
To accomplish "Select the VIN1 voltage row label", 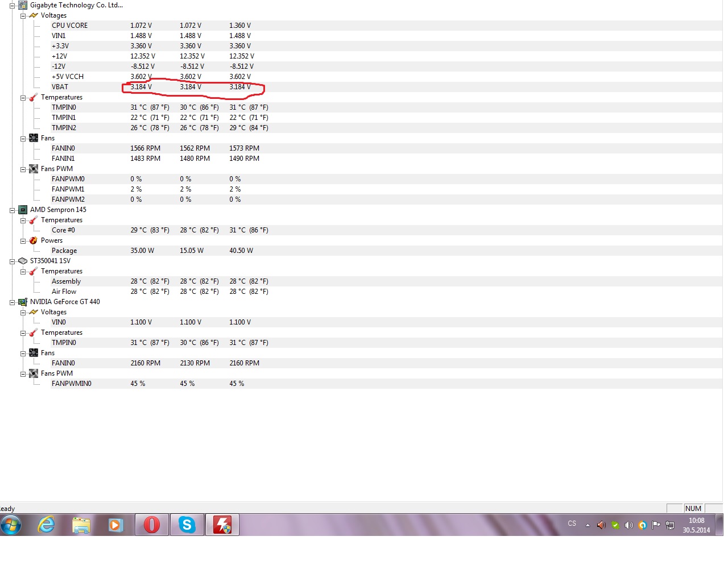I will [x=59, y=36].
